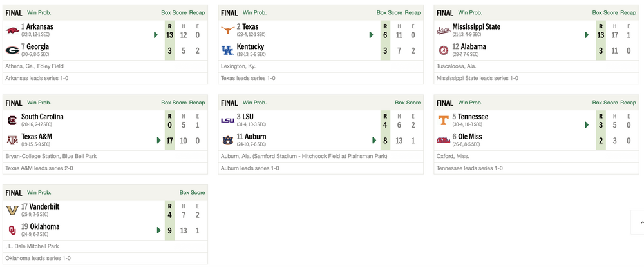Open Recap for Tennessee vs Ole Miss

[629, 103]
